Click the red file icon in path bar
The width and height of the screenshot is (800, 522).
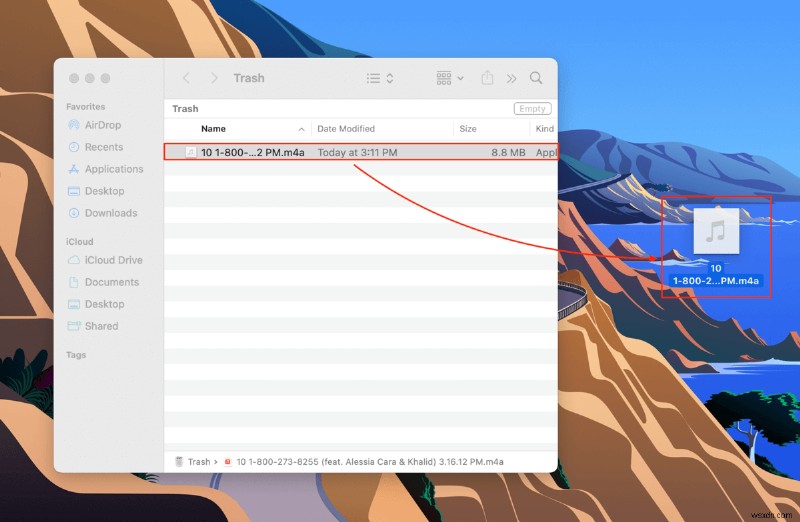(228, 462)
